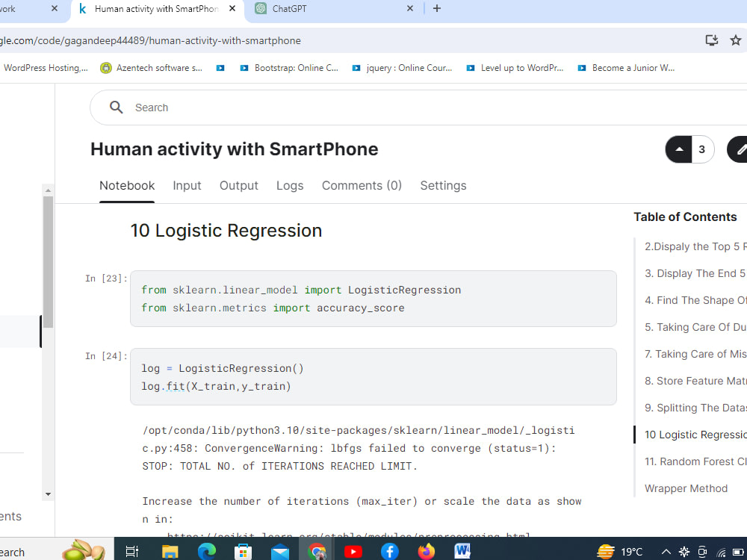Go to '2.Dispaly the Top 5' contents entry
The width and height of the screenshot is (747, 560).
(695, 246)
